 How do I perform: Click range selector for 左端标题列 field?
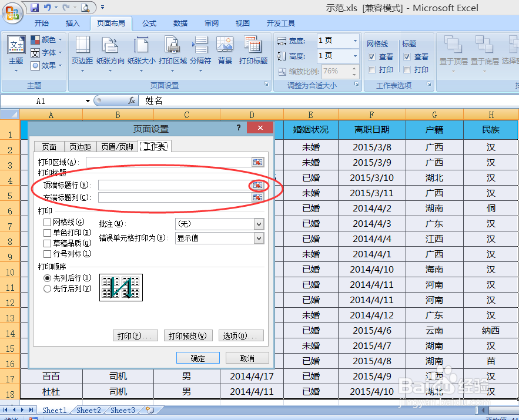pos(257,197)
